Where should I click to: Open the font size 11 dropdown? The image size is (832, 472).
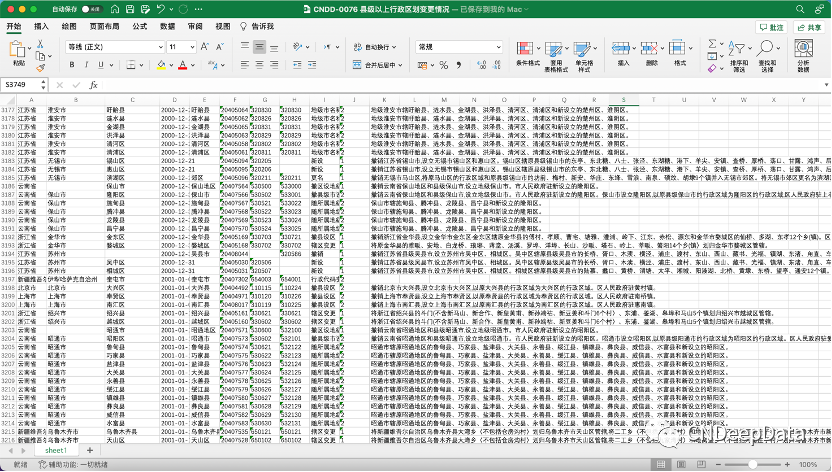[192, 47]
